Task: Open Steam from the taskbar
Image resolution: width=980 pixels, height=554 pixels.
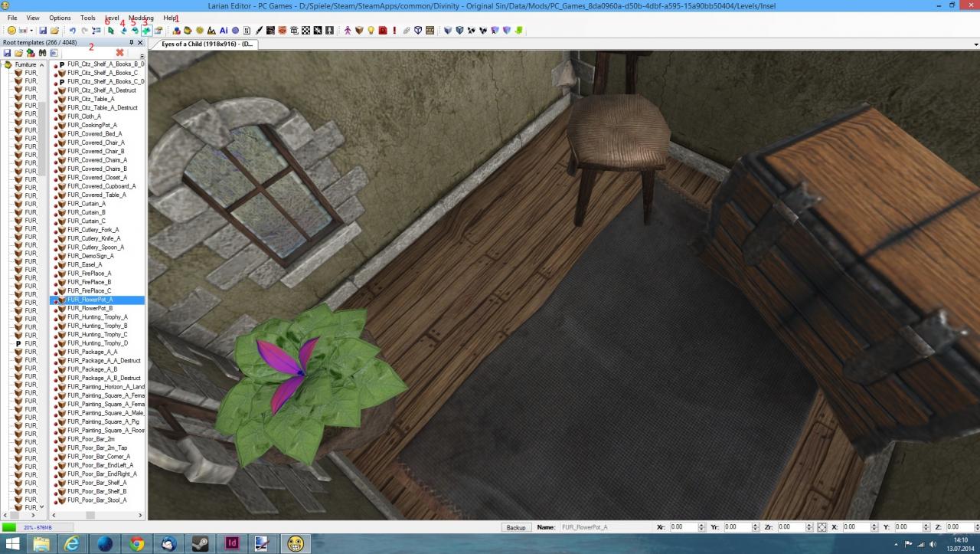Action: click(201, 544)
